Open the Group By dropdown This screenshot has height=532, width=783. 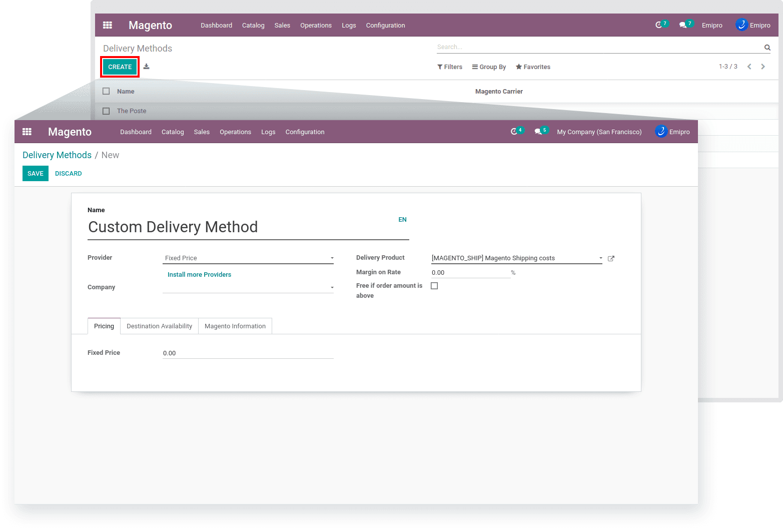tap(489, 67)
